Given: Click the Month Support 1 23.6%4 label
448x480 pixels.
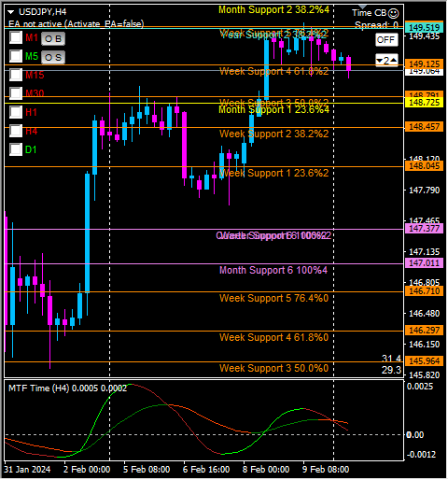Looking at the screenshot, I should [273, 109].
